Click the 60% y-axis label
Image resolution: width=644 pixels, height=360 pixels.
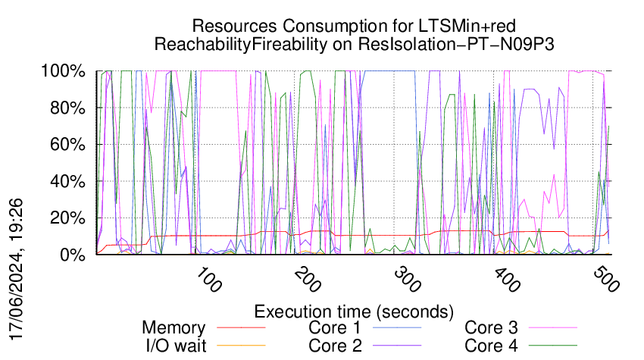67,145
